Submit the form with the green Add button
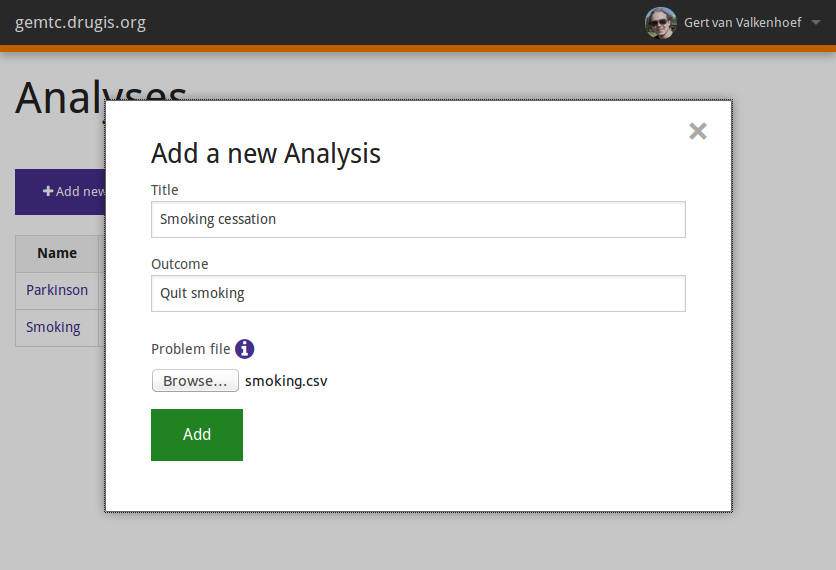The image size is (836, 570). coord(197,435)
